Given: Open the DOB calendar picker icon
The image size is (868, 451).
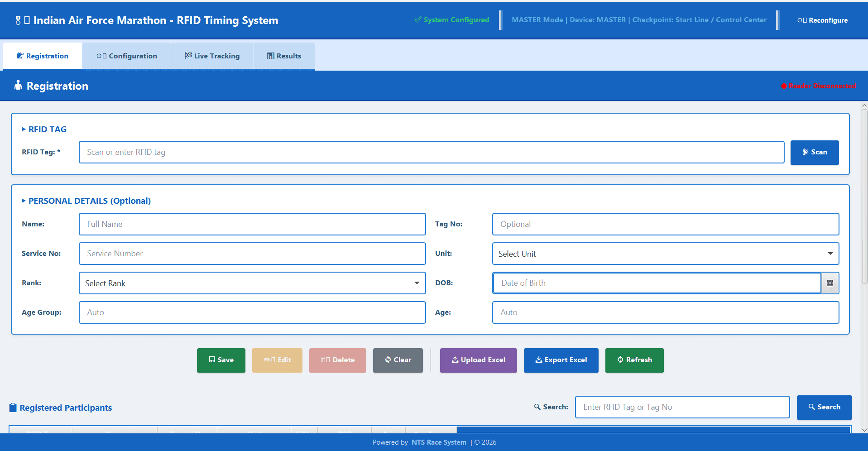Looking at the screenshot, I should (x=830, y=283).
